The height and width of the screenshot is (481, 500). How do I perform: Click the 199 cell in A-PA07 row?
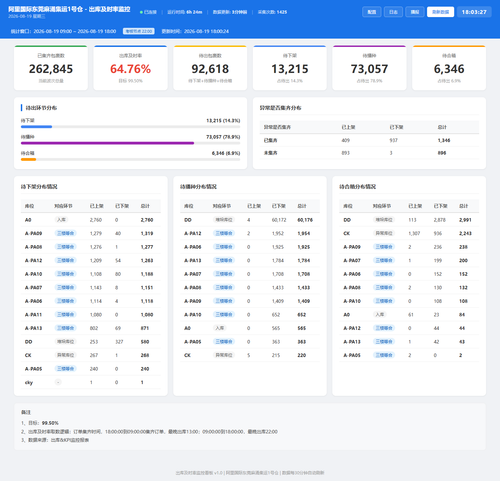pyautogui.click(x=438, y=260)
